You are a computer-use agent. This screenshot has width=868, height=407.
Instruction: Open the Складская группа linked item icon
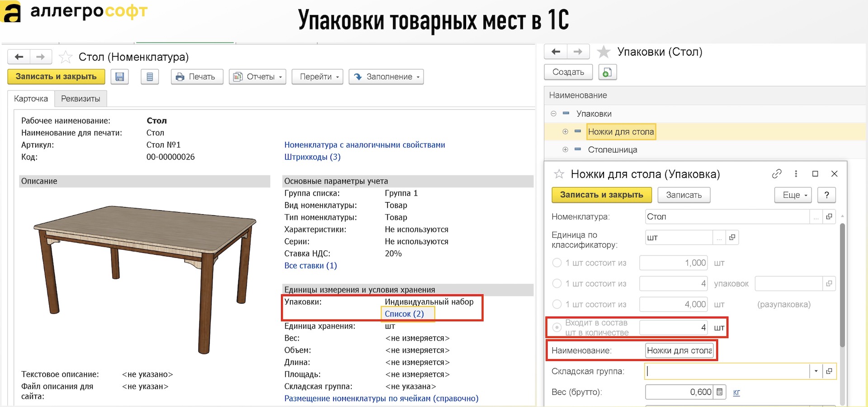tap(829, 371)
